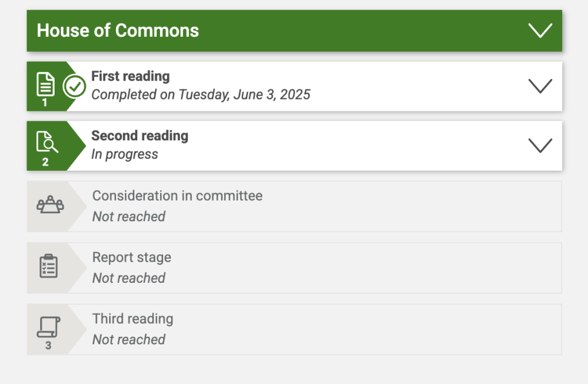
Task: Click the completed on June 3, 2025 text
Action: tap(200, 95)
